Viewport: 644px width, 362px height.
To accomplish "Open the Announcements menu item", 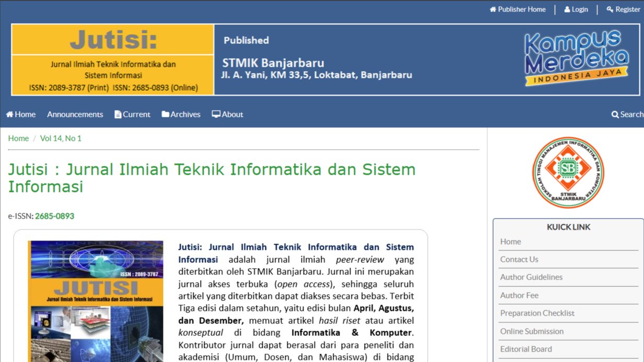I will point(75,115).
